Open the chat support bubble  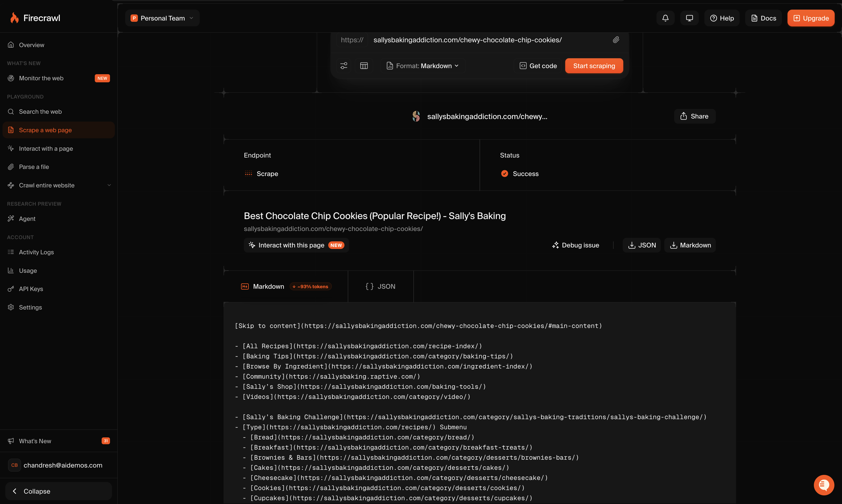tap(824, 485)
